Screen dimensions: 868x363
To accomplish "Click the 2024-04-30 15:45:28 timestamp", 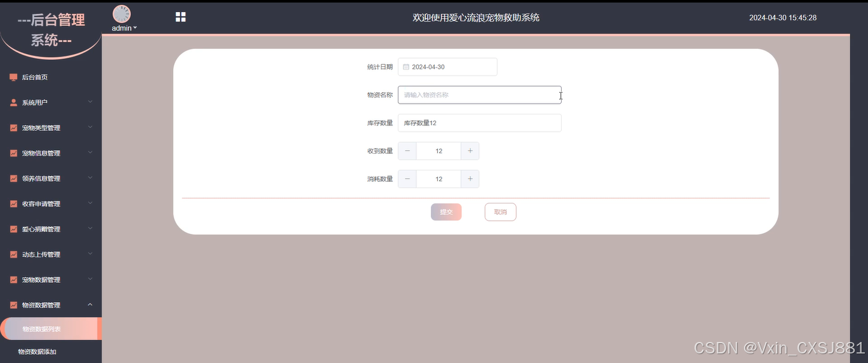I will click(783, 18).
